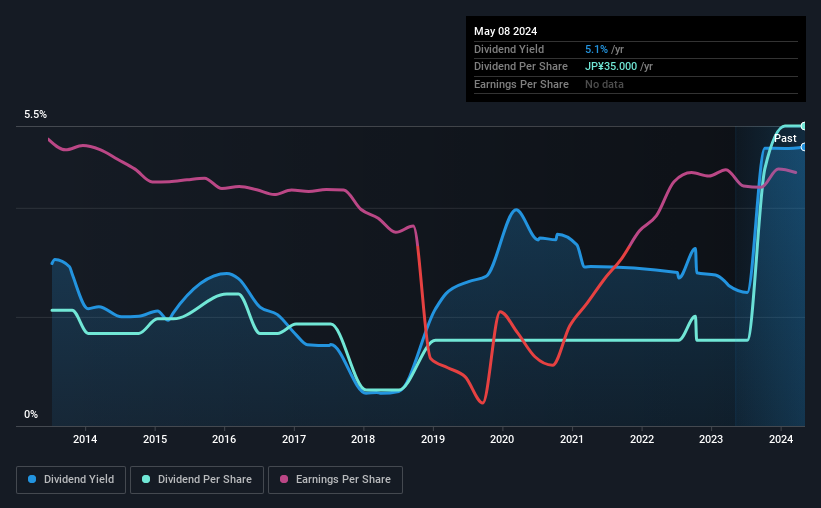The width and height of the screenshot is (821, 508).
Task: Select the 2014 label on the time axis
Action: [x=85, y=439]
